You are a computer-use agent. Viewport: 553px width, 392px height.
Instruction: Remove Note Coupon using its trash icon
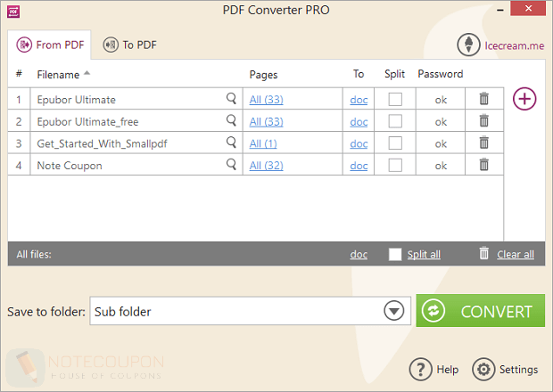(x=483, y=164)
